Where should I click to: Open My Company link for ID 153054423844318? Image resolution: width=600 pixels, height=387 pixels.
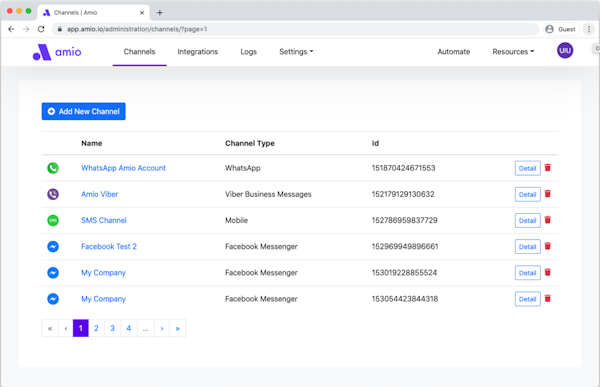(103, 299)
